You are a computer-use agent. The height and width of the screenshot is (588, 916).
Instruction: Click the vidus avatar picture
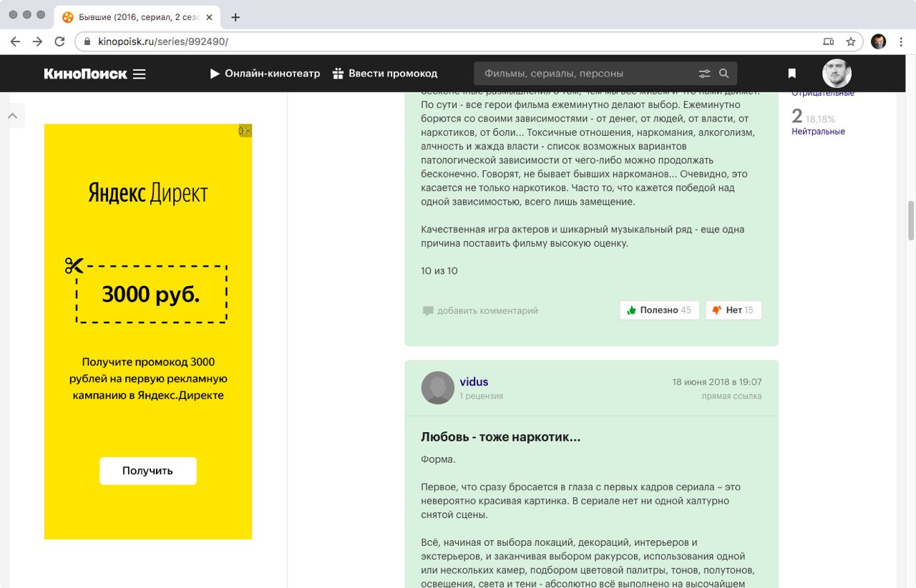[x=438, y=388]
